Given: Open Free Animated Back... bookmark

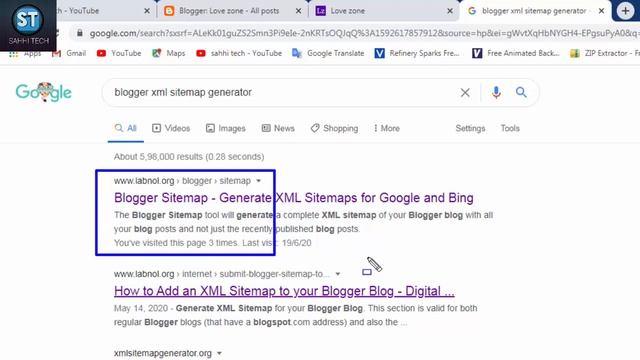Looking at the screenshot, I should (x=516, y=53).
